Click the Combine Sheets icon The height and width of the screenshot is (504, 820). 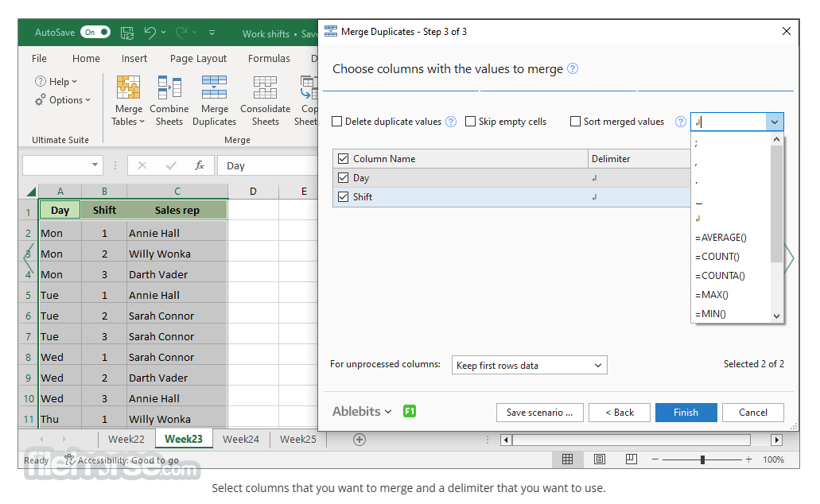point(169,87)
